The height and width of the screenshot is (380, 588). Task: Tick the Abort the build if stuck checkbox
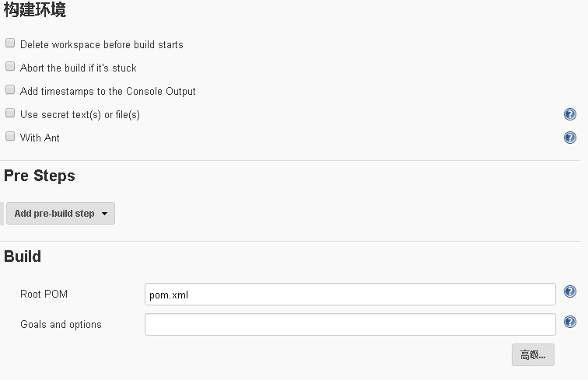point(10,66)
